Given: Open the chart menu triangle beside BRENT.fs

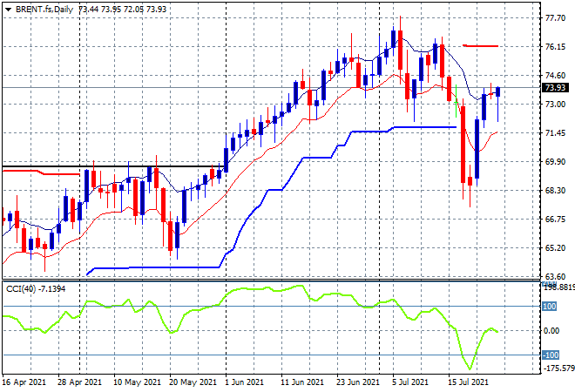Looking at the screenshot, I should [8, 10].
